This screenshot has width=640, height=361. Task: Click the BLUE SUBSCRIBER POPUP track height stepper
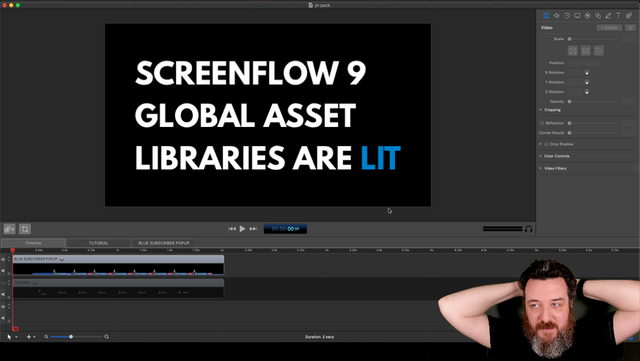click(9, 259)
